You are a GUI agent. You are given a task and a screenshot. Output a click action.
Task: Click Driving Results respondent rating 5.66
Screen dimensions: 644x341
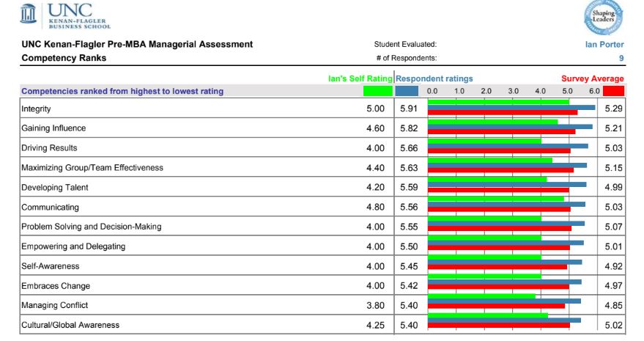pos(409,148)
